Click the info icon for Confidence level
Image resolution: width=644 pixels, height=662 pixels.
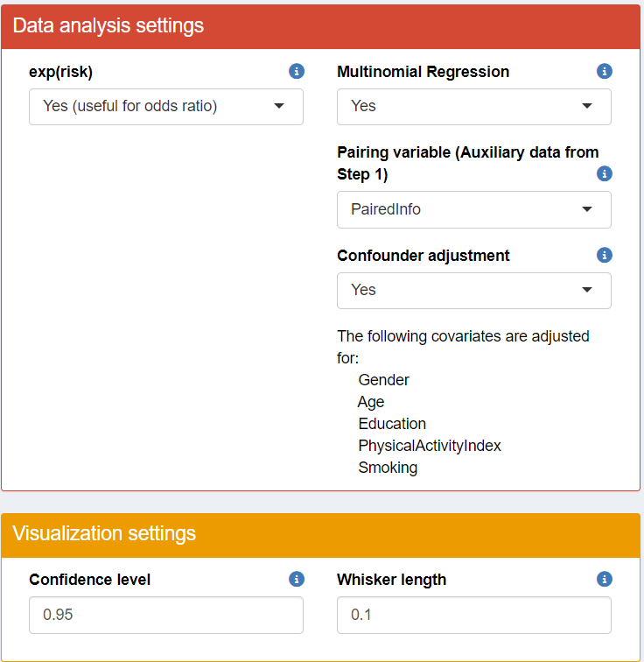pos(296,579)
